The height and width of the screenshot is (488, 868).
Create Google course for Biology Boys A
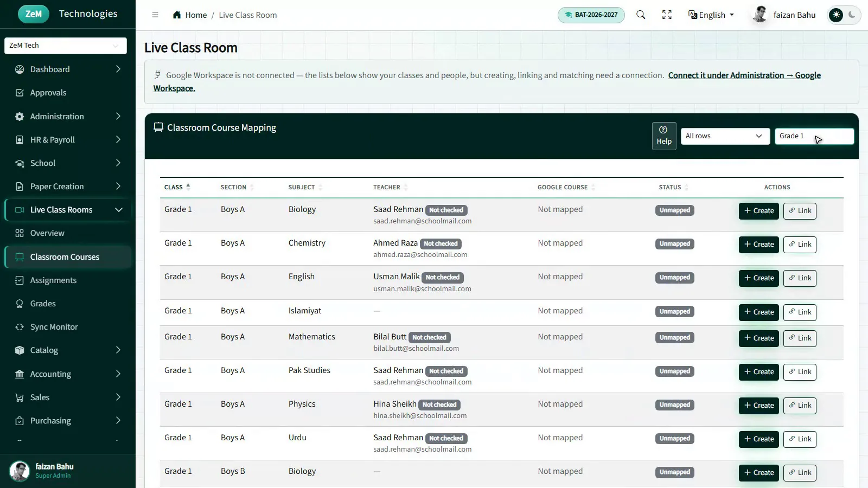coord(758,211)
